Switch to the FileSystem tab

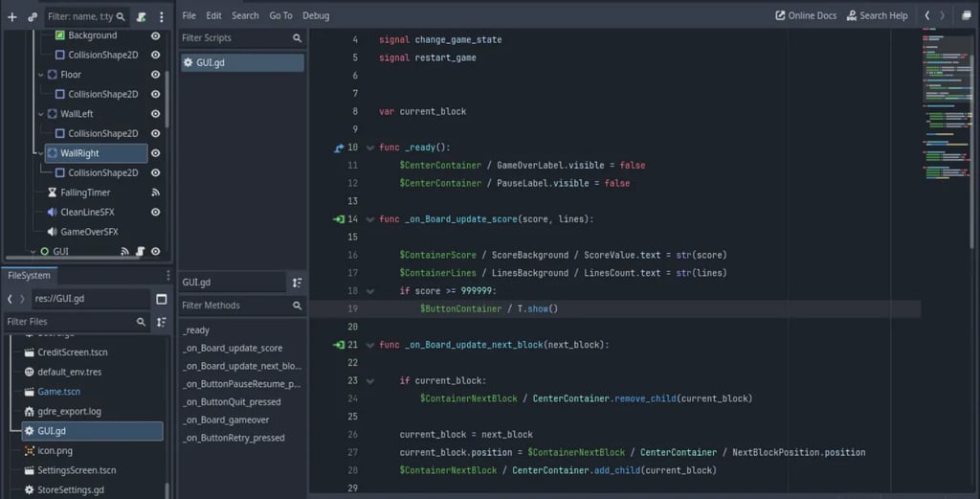pyautogui.click(x=29, y=276)
